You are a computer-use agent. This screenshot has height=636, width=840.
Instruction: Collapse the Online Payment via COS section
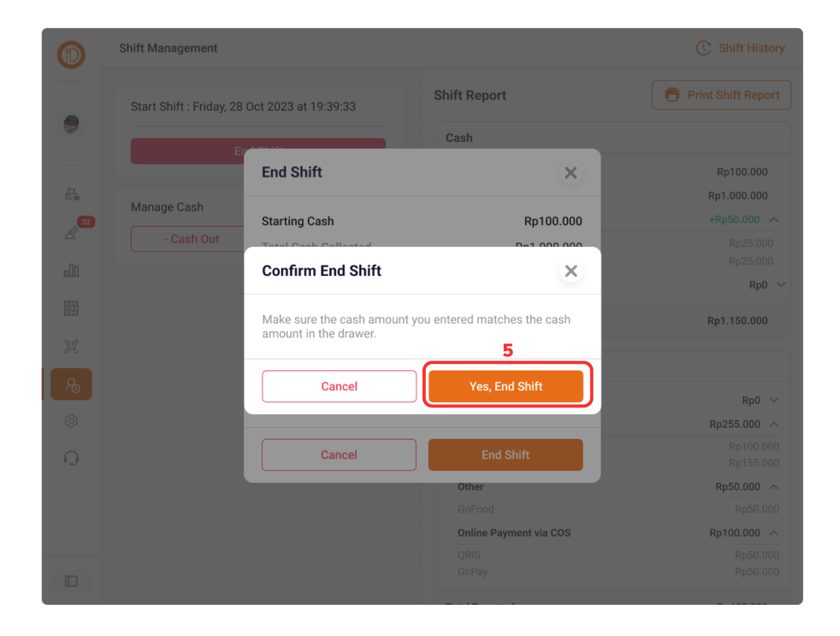point(774,533)
